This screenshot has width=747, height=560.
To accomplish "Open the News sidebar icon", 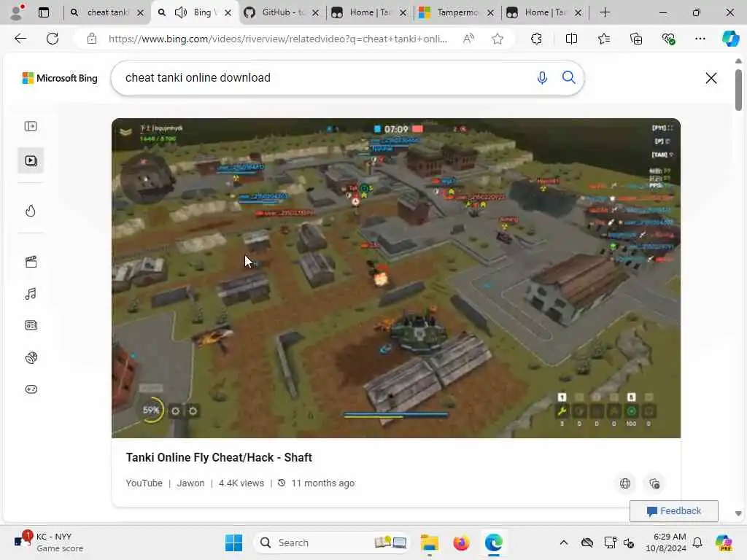I will [31, 325].
